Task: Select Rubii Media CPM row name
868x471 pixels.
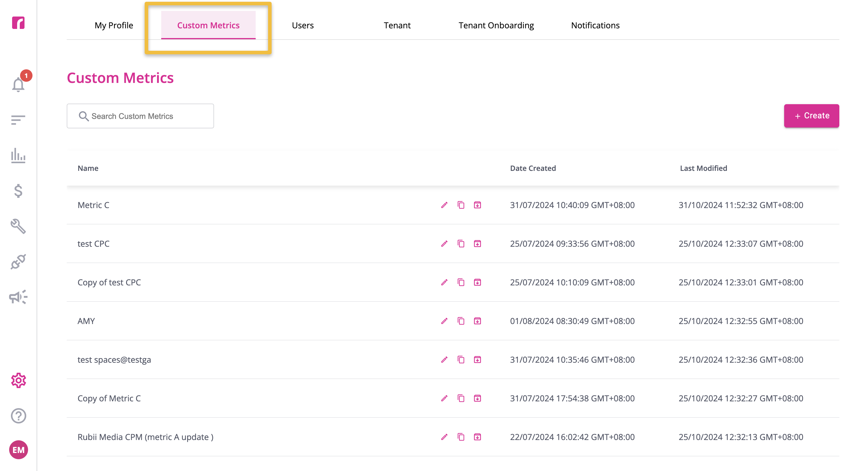Action: pyautogui.click(x=145, y=437)
